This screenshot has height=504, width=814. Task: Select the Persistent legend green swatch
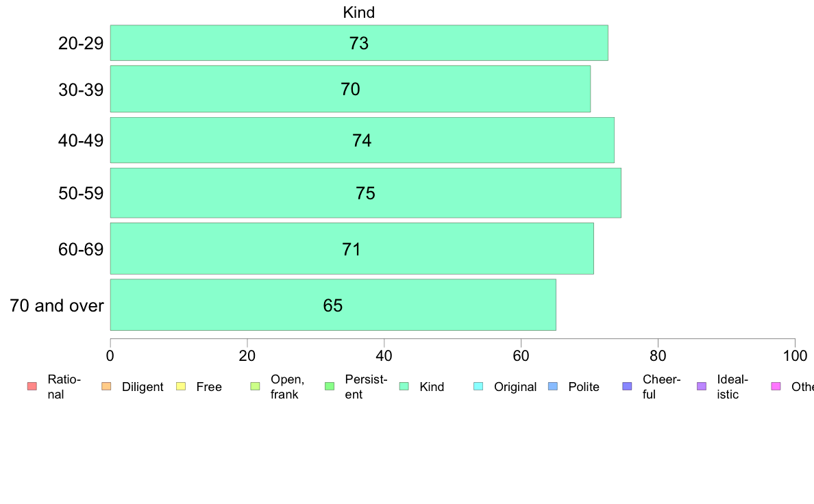point(330,386)
